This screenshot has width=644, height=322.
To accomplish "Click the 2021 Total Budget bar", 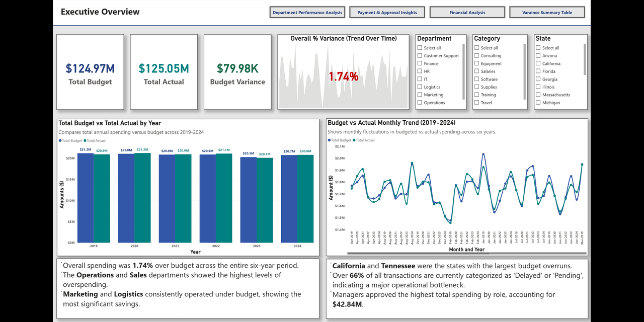I will click(167, 199).
